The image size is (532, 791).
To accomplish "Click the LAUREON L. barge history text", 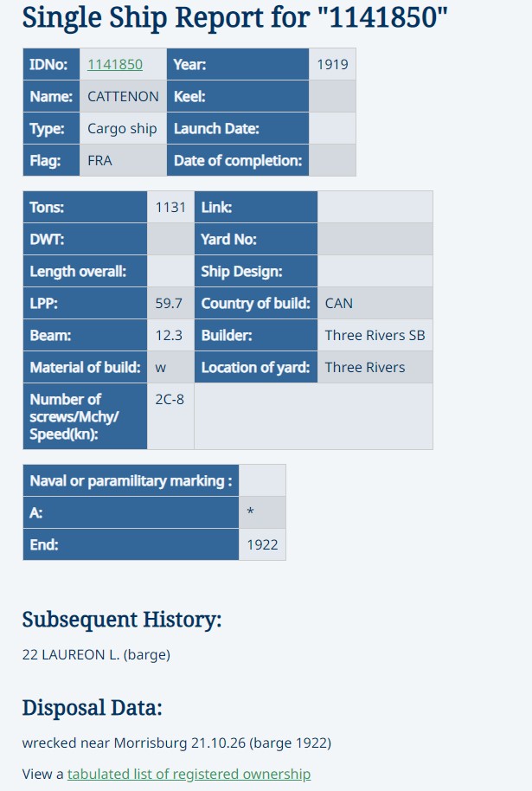I will click(x=96, y=655).
